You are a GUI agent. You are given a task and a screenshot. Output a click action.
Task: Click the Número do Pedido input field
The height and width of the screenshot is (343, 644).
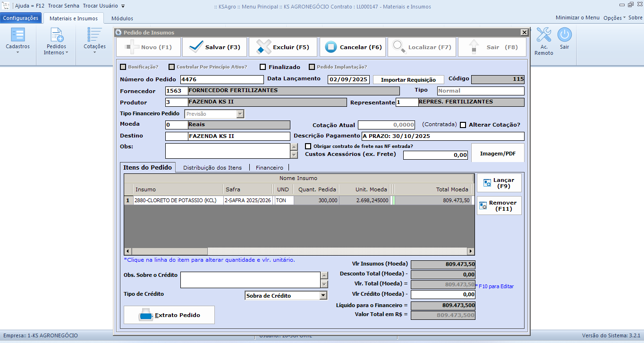[222, 79]
